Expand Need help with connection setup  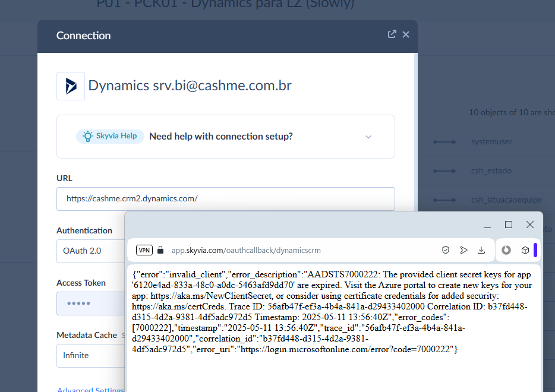coord(368,137)
